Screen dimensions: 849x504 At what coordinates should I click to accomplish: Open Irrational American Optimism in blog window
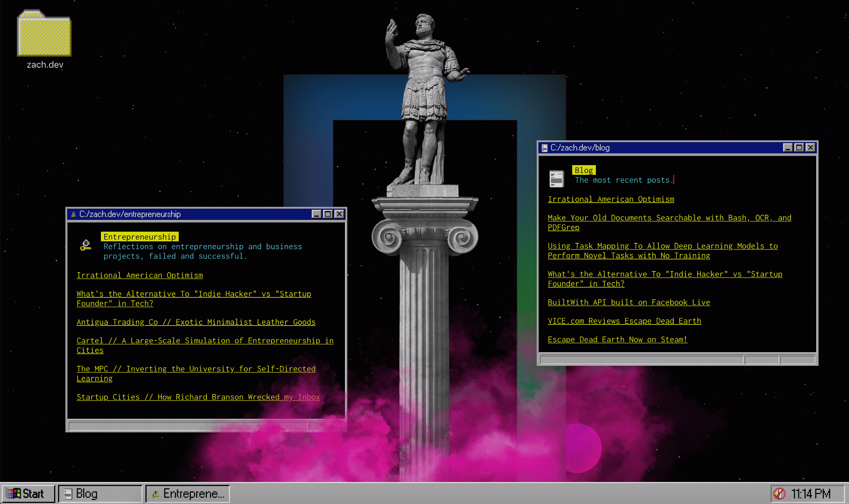click(611, 199)
